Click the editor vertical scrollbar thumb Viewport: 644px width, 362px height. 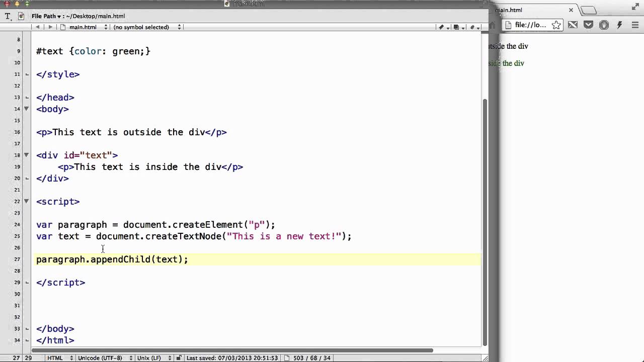click(x=485, y=221)
